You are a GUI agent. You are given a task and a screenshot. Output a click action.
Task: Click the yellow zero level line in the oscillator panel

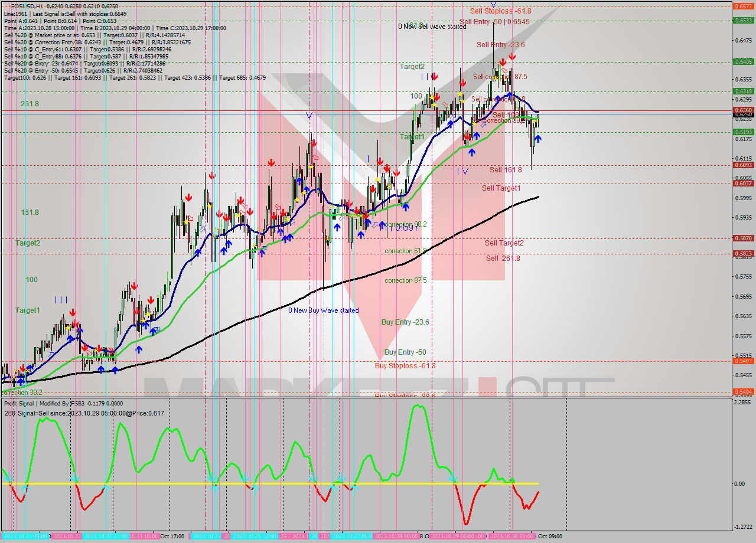(x=354, y=484)
